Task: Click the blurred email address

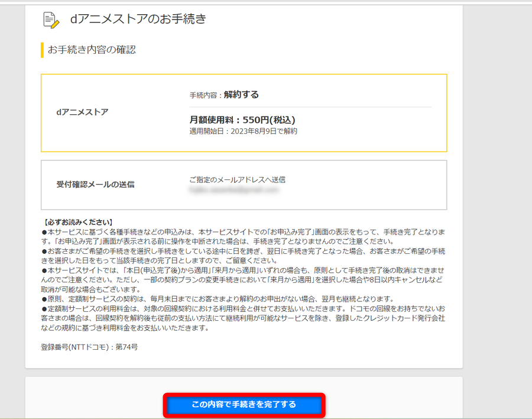Action: [234, 190]
